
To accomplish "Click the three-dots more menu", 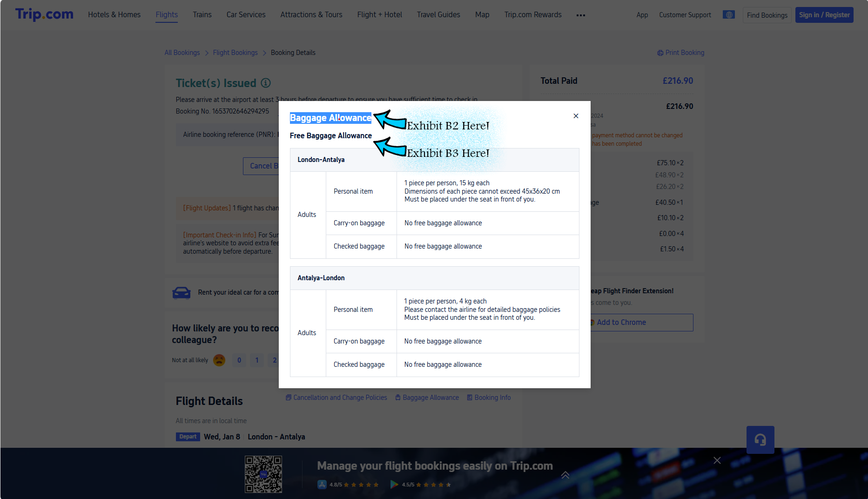I will coord(580,15).
